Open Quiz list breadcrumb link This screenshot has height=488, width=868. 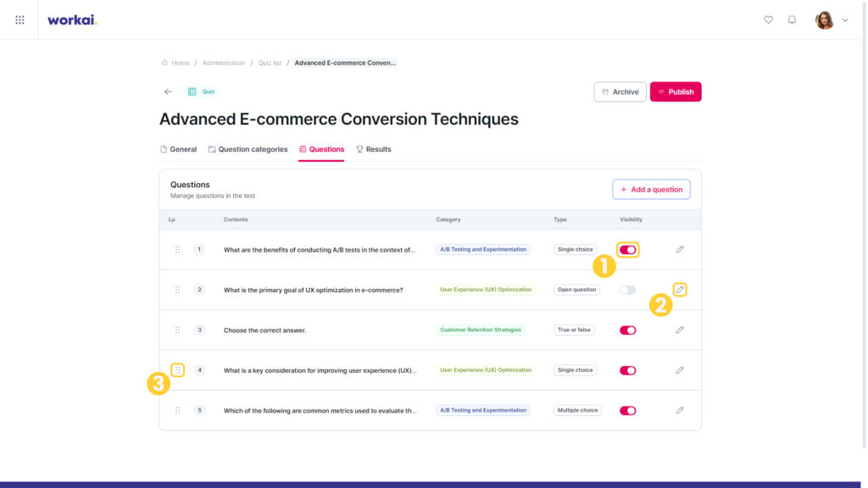click(x=270, y=63)
